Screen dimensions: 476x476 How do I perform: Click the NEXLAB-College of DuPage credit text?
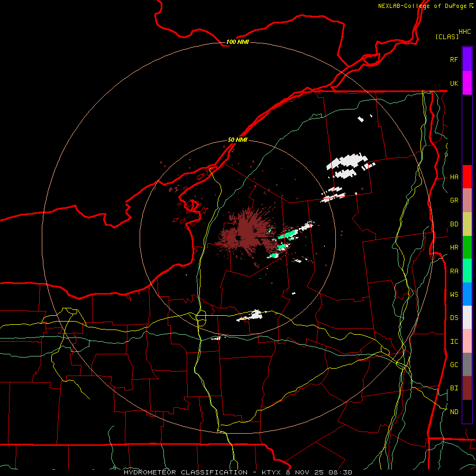(x=424, y=6)
